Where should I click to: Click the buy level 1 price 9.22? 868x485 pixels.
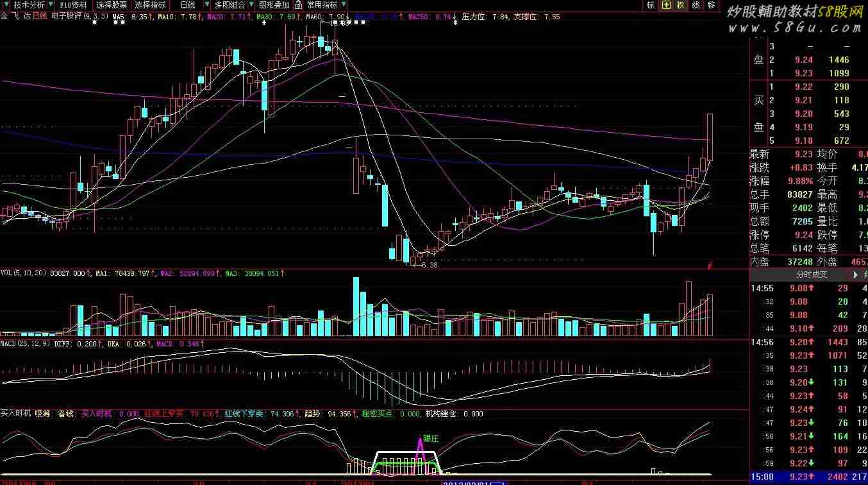tap(803, 87)
